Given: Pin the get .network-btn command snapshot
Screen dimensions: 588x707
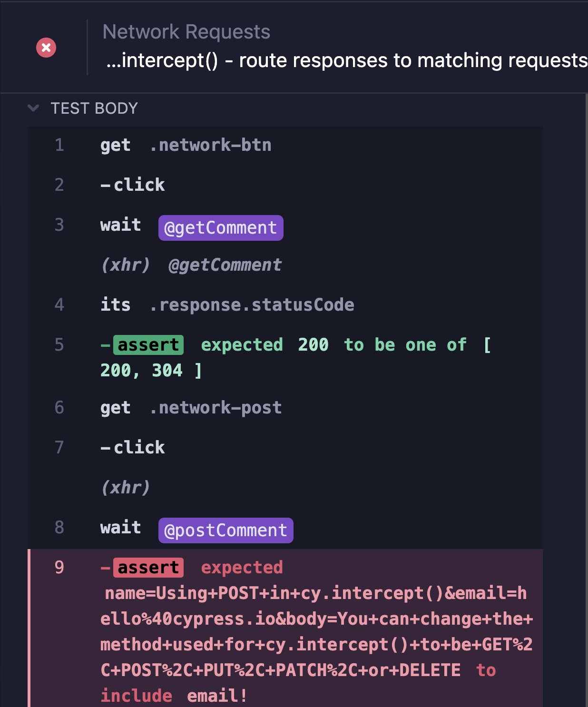Looking at the screenshot, I should pos(186,145).
